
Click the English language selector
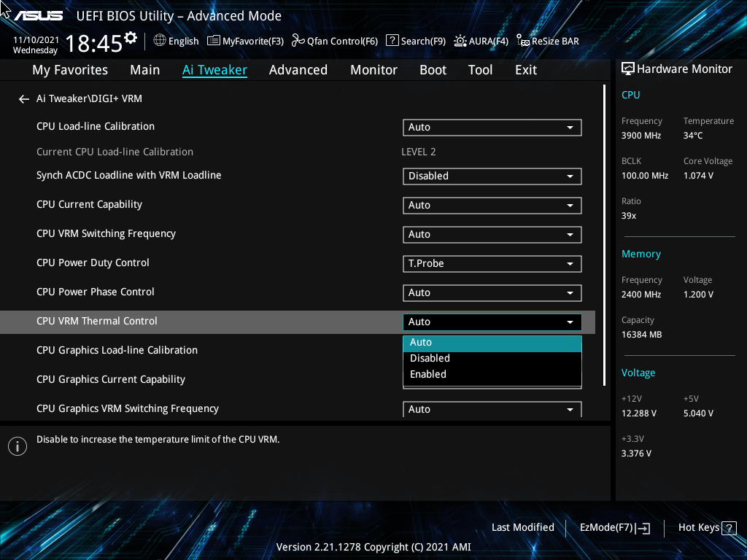(183, 42)
